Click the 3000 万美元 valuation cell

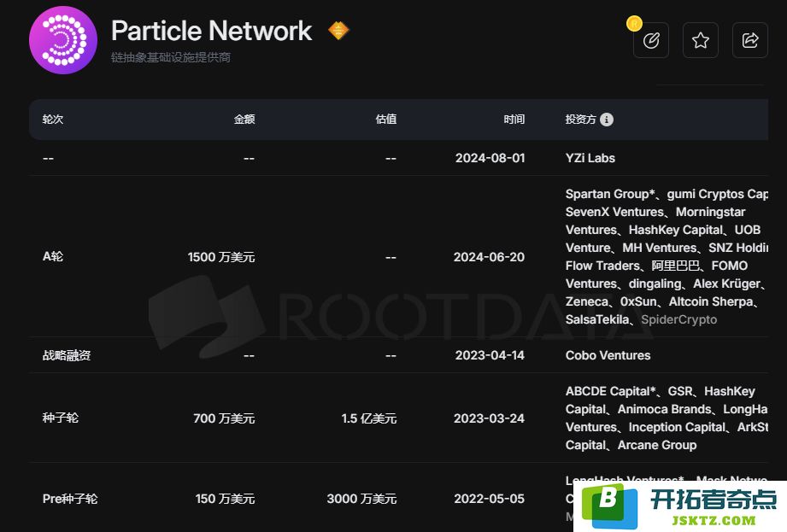[x=361, y=499]
